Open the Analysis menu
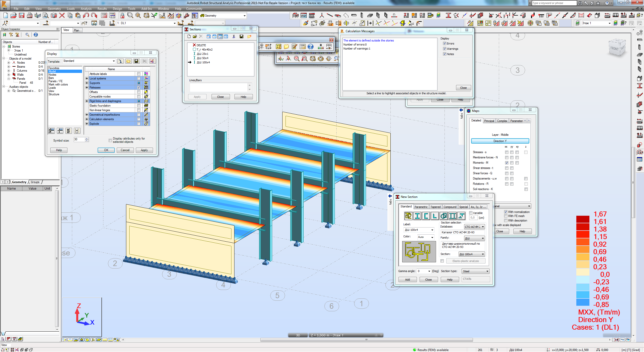644x352 pixels. (86, 9)
